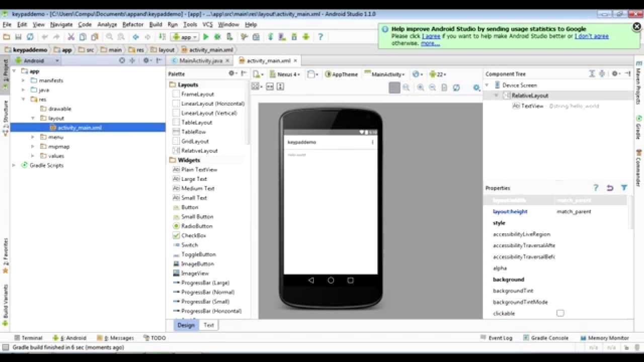Open the Terminal tool window
Image resolution: width=644 pixels, height=362 pixels.
[29, 338]
